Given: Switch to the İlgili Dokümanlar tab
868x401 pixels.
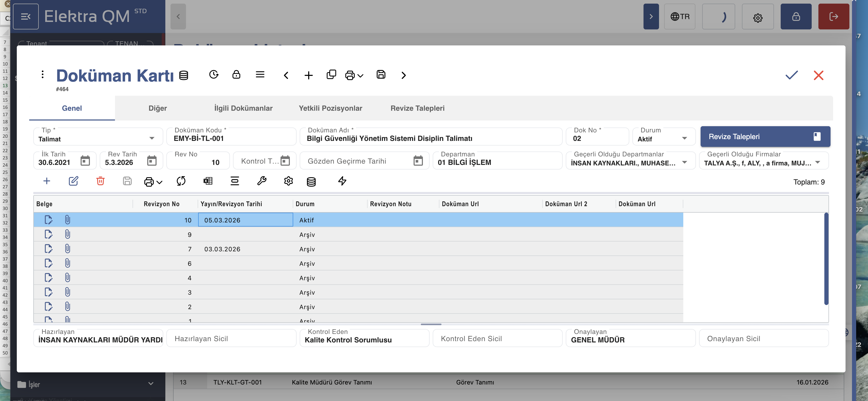Looking at the screenshot, I should 243,108.
